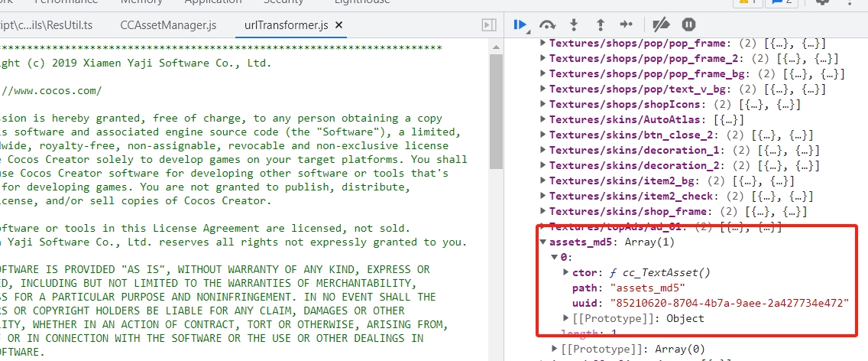The height and width of the screenshot is (361, 868).
Task: Expand the Textures/shops/pop/pop_frame entry
Action: [x=543, y=43]
